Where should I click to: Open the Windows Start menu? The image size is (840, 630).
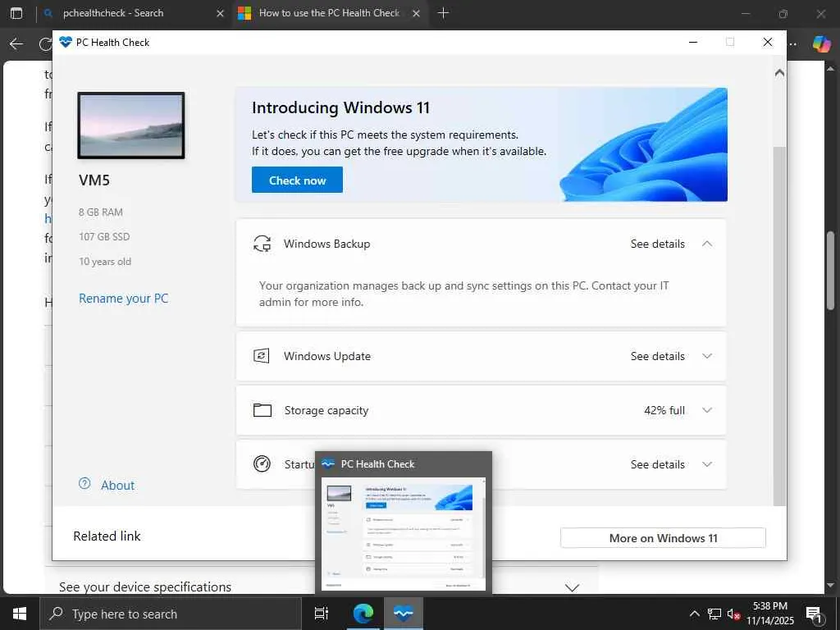(x=20, y=614)
